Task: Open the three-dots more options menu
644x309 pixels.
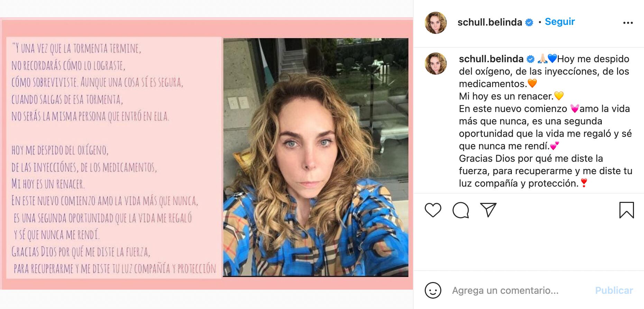Action: (x=628, y=23)
